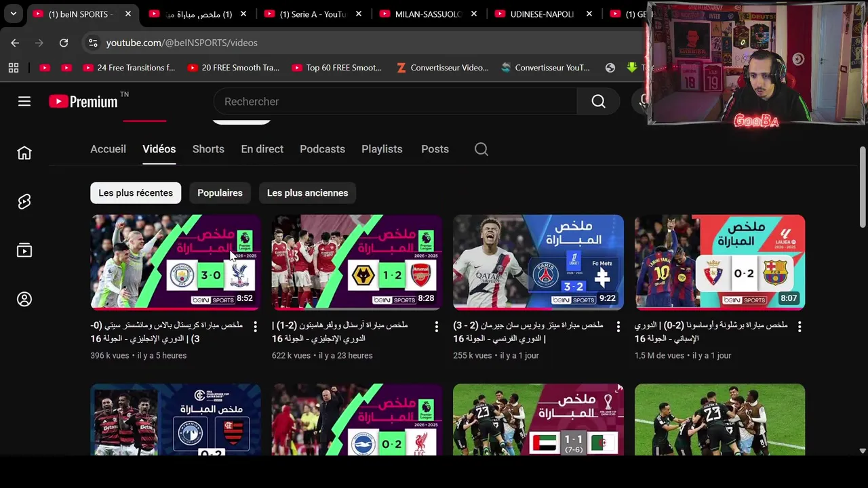
Task: Click the Rechercher search field
Action: coord(395,102)
